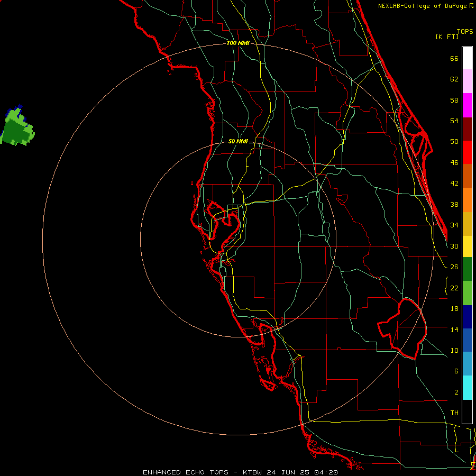Click the "50 NMI" range ring label

[x=238, y=141]
